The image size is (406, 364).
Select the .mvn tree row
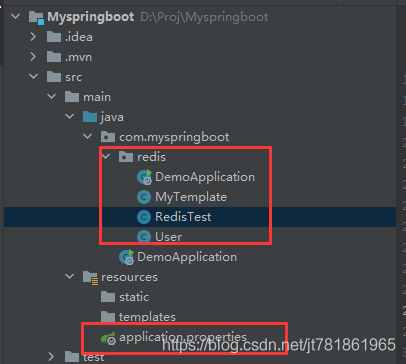(x=200, y=57)
